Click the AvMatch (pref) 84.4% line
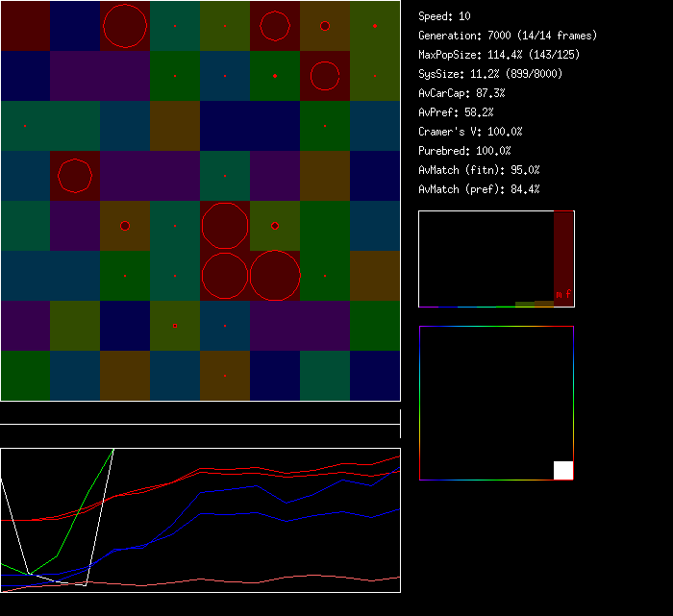The width and height of the screenshot is (673, 616). coord(480,189)
